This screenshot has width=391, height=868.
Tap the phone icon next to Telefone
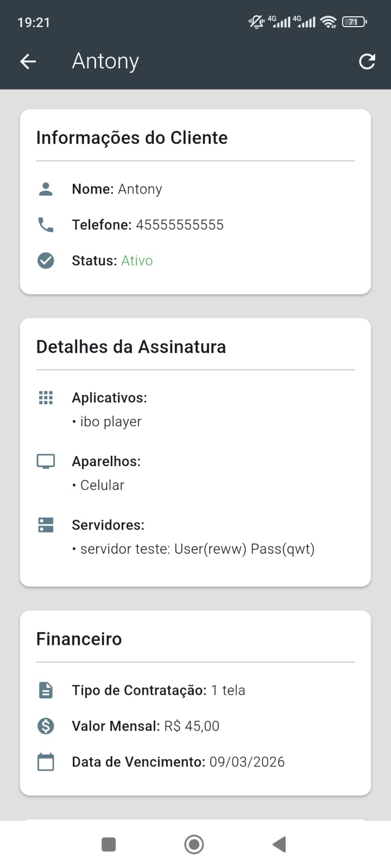coord(46,225)
